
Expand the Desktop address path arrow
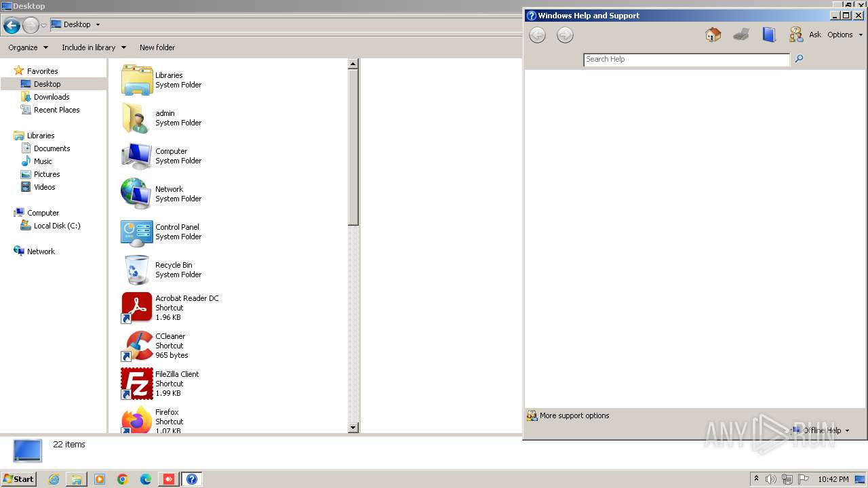click(98, 25)
